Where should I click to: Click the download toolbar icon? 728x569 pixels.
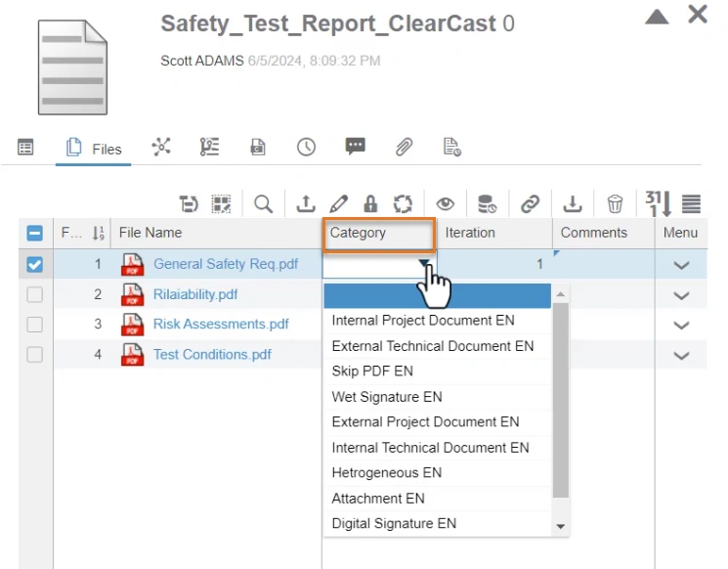pos(573,204)
